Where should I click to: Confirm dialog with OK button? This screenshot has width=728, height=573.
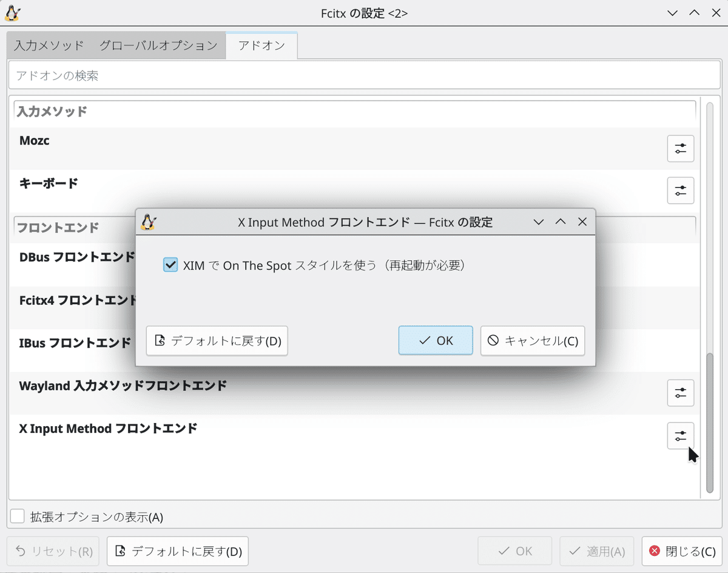pos(436,341)
